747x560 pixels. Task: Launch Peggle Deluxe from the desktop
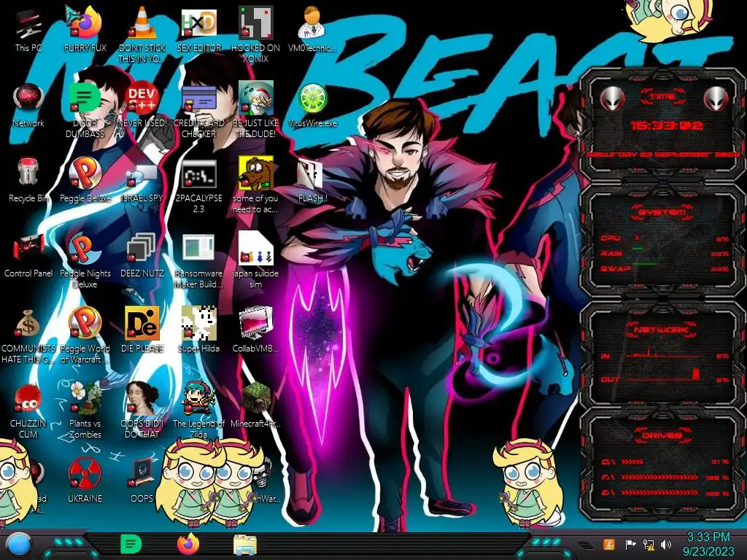coord(85,181)
